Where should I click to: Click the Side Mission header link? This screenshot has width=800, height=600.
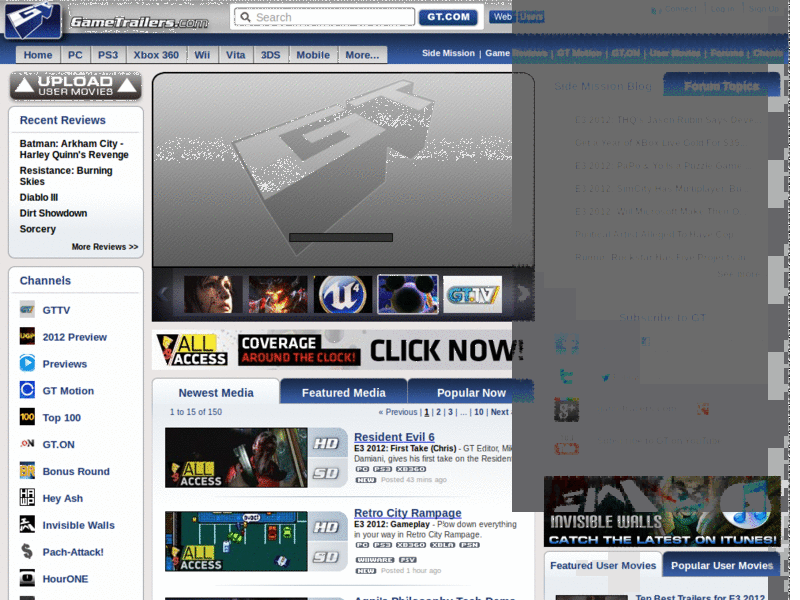(448, 53)
